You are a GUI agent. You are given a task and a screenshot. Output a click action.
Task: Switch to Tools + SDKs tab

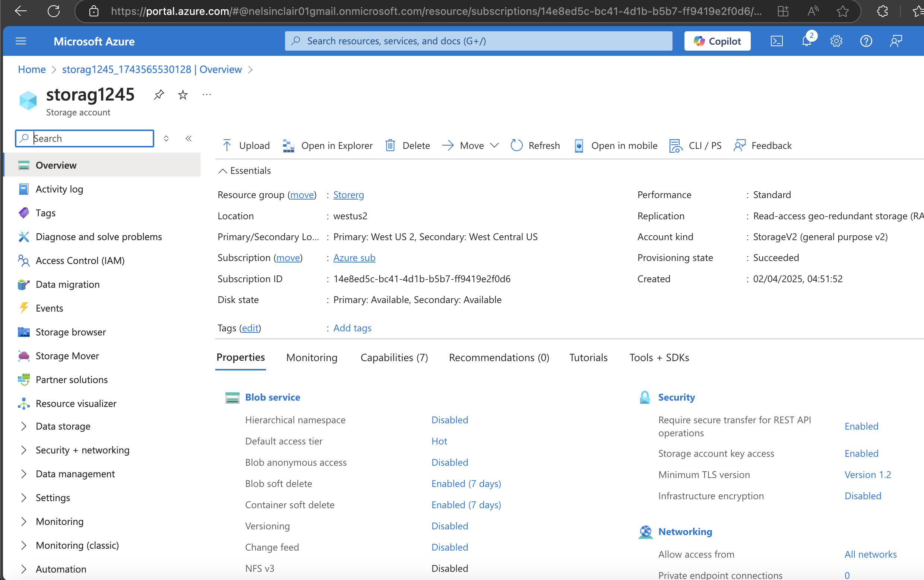pos(659,357)
